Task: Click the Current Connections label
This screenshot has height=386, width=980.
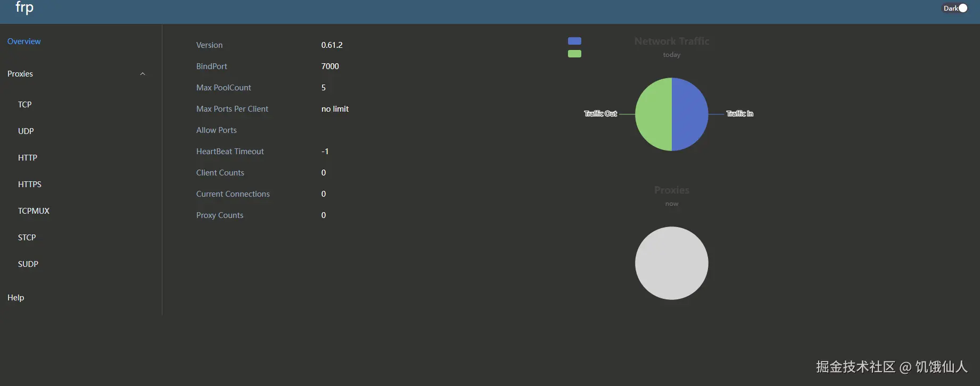Action: point(233,194)
